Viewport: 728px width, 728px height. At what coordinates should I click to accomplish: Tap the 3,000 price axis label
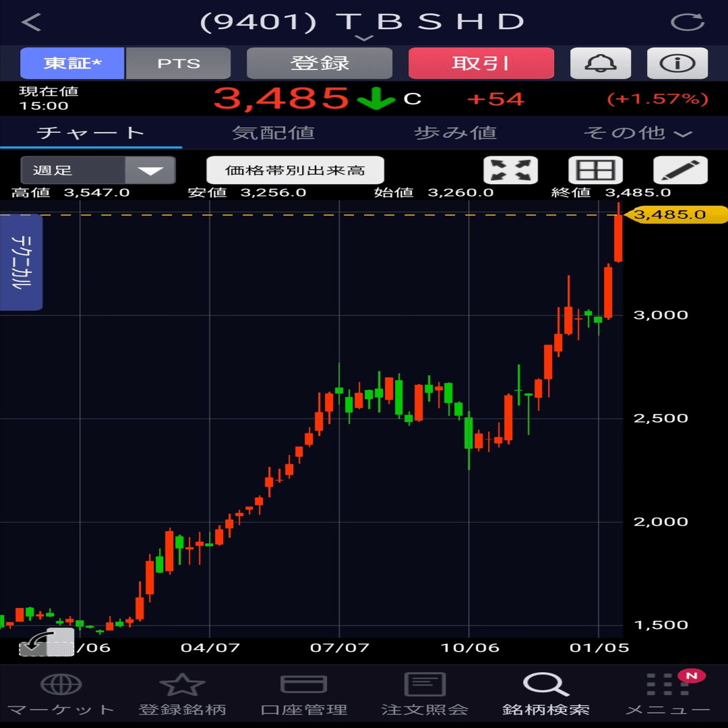pos(661,315)
